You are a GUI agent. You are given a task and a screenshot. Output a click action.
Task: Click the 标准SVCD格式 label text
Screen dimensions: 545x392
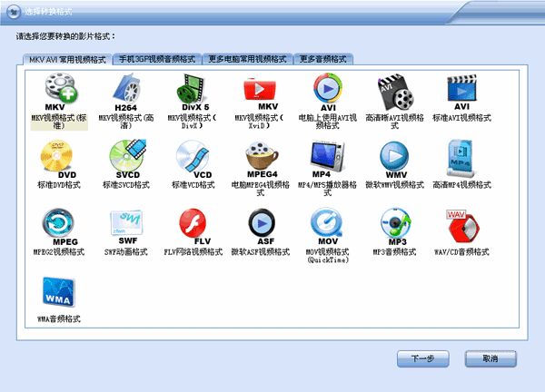point(126,185)
